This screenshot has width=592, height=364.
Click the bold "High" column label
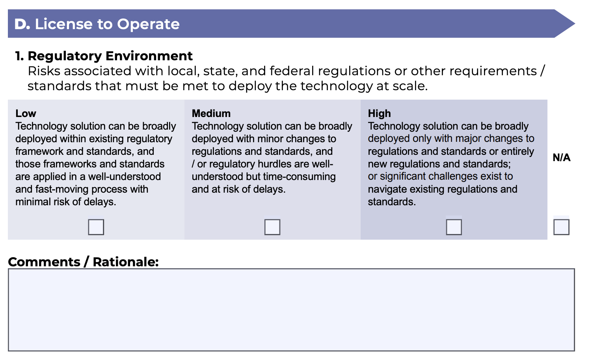[380, 113]
